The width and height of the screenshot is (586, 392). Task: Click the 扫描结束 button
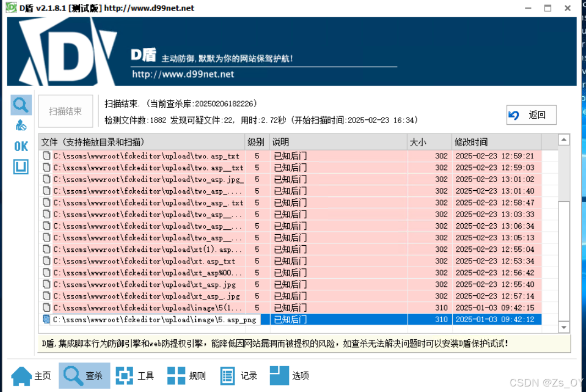65,111
